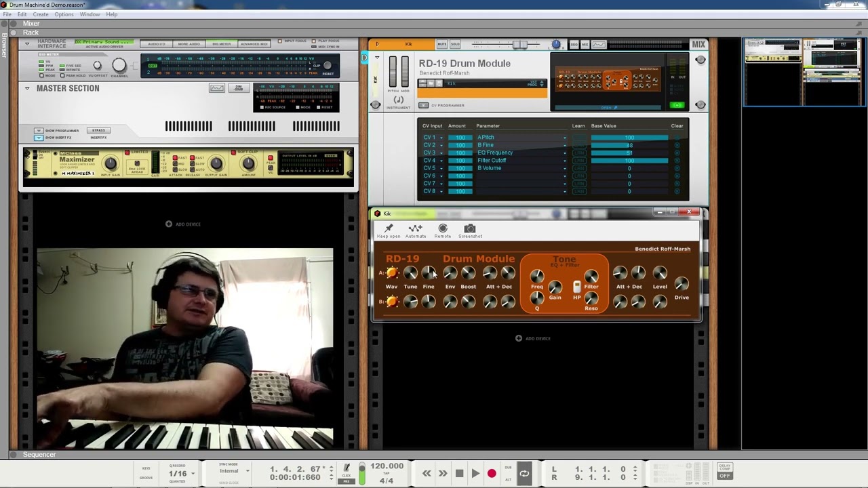
Task: Collapse the Hardware Interface device
Action: (x=27, y=43)
